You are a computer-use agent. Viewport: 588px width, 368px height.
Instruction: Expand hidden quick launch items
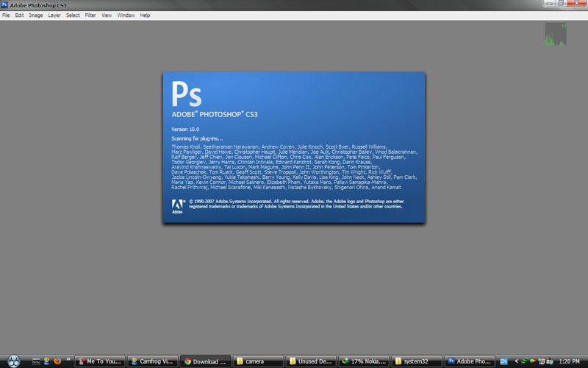click(68, 359)
